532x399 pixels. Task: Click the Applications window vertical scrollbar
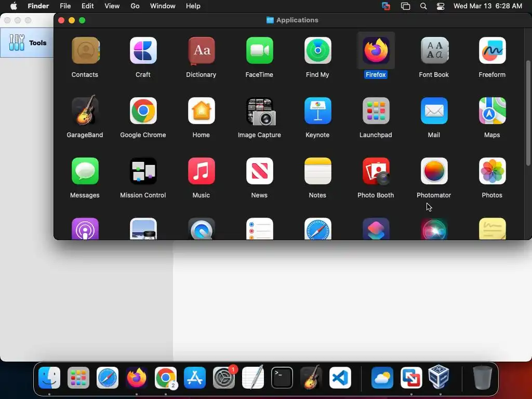(x=528, y=113)
